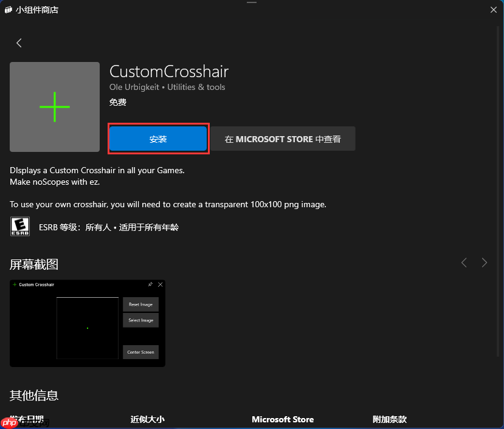
Task: Click the ESRB rating badge icon
Action: click(20, 227)
